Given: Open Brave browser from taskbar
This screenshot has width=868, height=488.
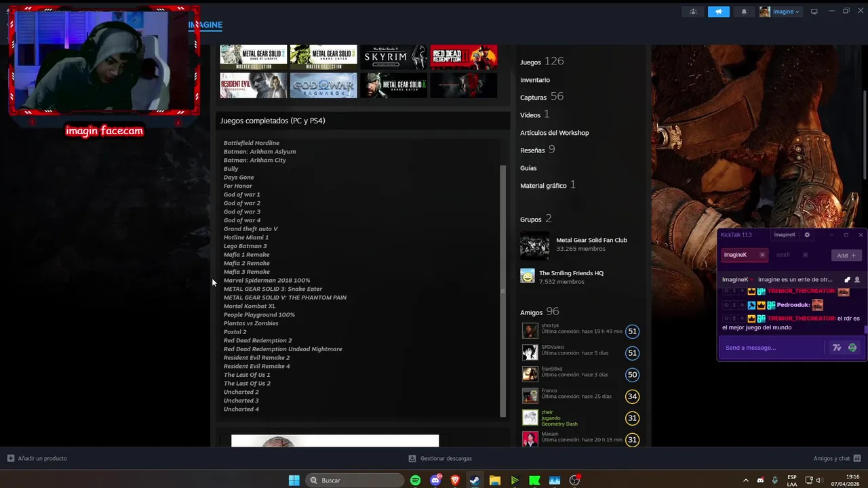Looking at the screenshot, I should point(455,480).
